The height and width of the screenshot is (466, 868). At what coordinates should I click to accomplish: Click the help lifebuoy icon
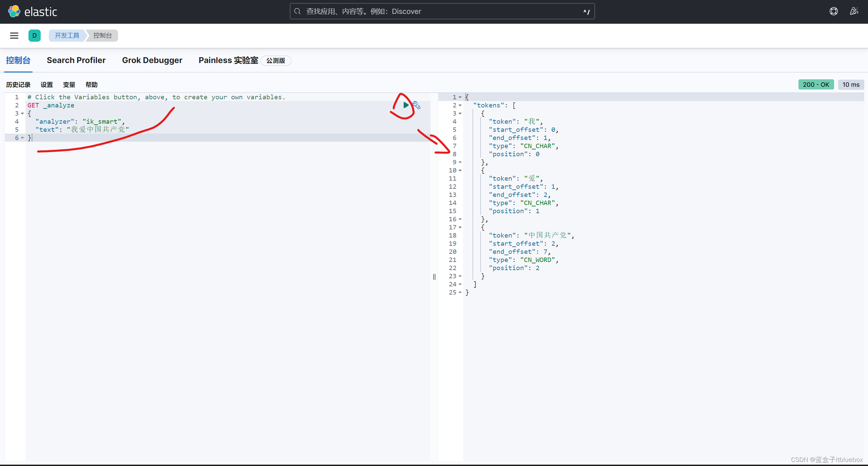point(834,12)
